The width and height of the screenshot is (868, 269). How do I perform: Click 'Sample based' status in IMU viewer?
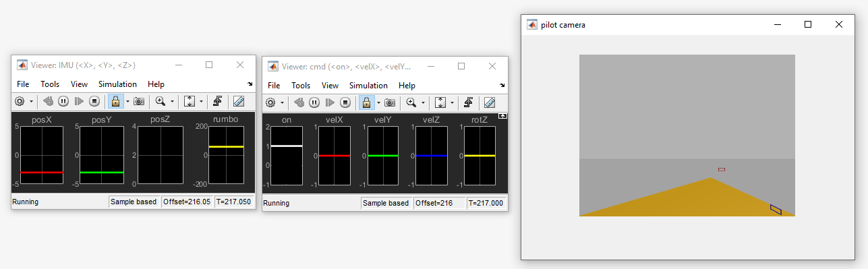pos(134,202)
